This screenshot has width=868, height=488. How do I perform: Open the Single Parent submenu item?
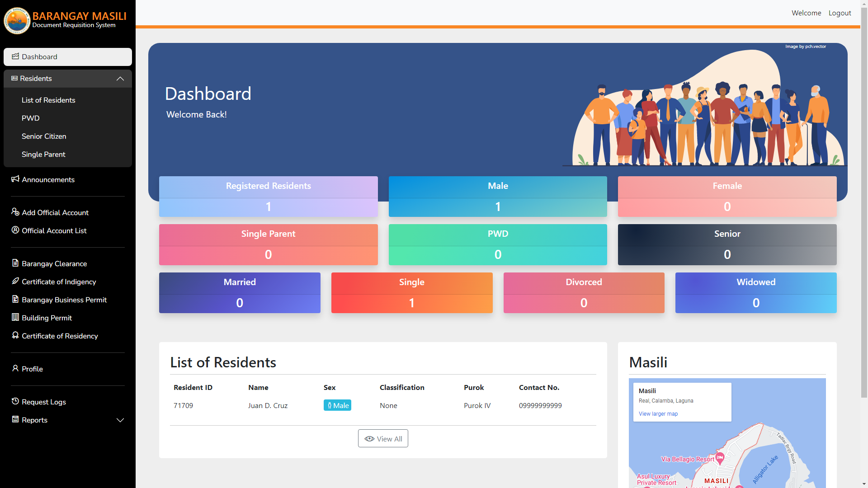[x=43, y=154]
